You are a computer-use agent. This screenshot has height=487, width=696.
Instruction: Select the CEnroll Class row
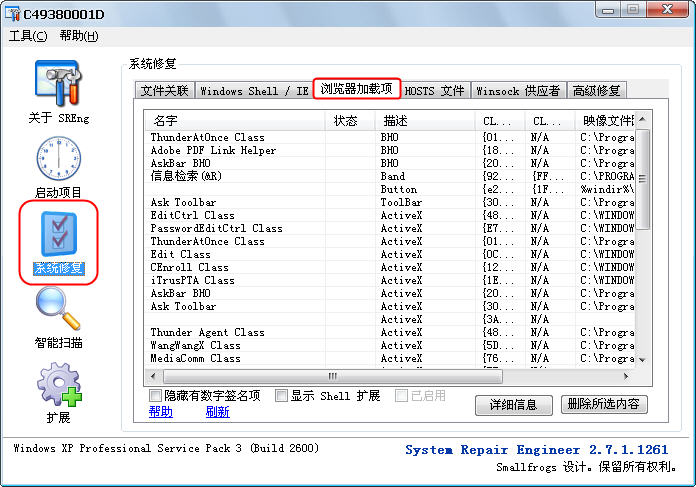390,267
